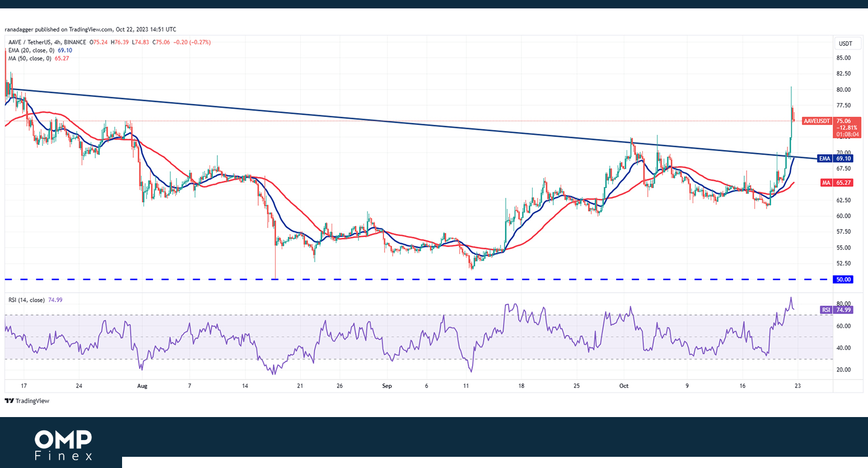Click the MA tag beside the price axis
The width and height of the screenshot is (868, 468).
coord(826,182)
